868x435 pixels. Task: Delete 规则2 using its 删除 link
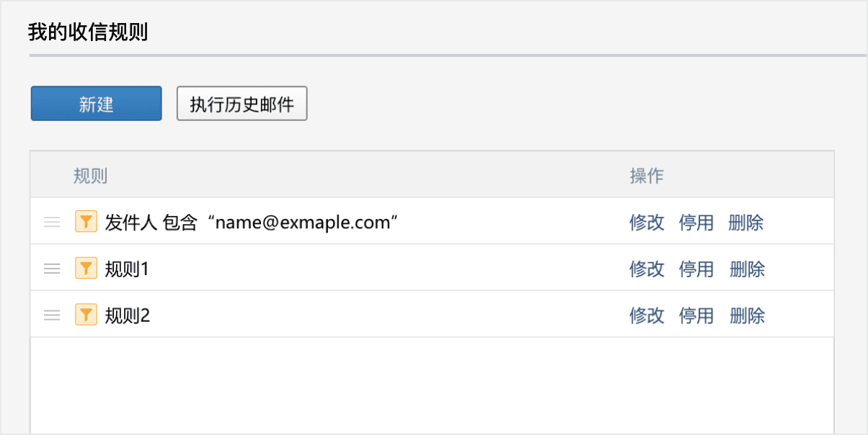click(x=746, y=315)
